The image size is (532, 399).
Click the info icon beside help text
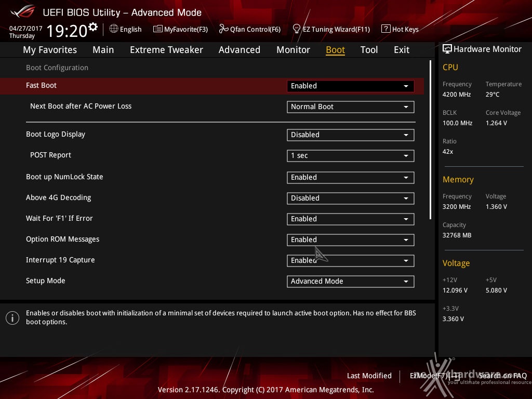point(12,318)
